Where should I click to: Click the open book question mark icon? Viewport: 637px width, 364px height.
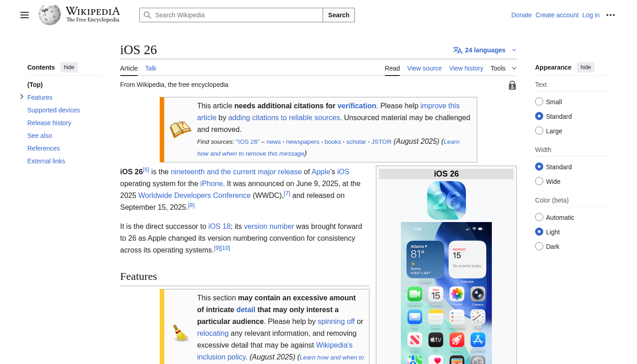tap(180, 129)
